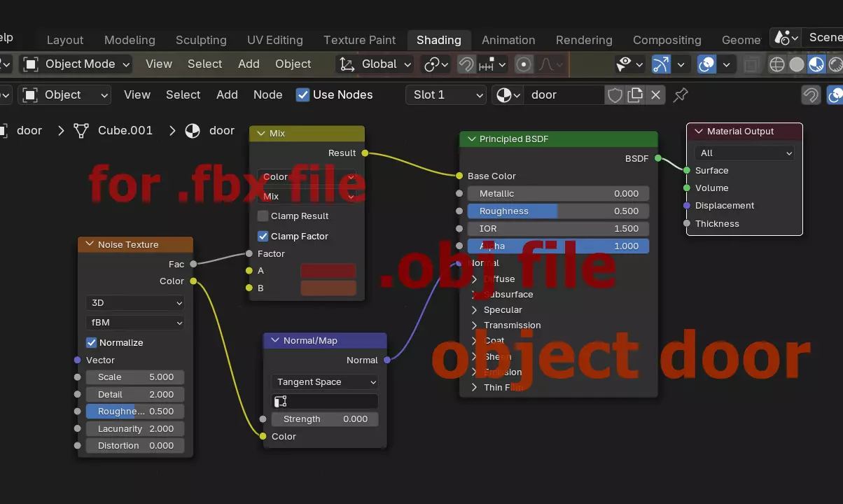The height and width of the screenshot is (504, 843).
Task: Click the Noise Texture Lacunarity field
Action: (x=135, y=429)
